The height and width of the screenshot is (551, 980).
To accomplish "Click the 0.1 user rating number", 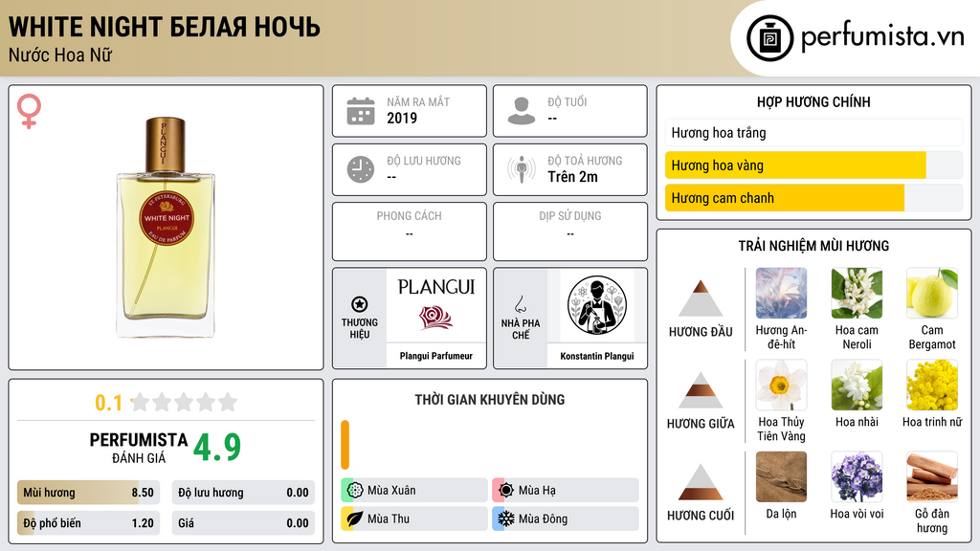I will [x=109, y=403].
